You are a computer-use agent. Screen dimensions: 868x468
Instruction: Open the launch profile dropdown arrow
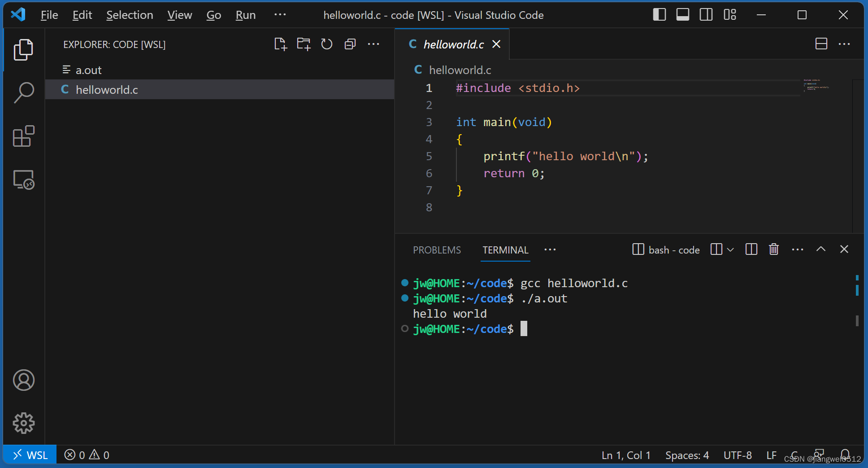pos(730,249)
